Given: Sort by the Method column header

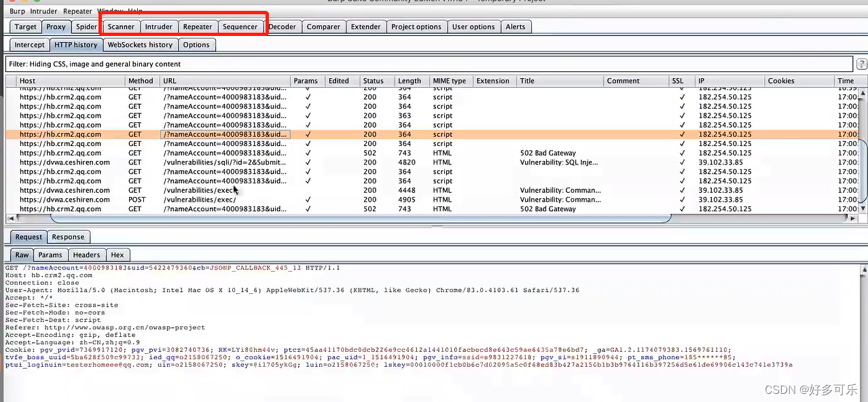Looking at the screenshot, I should tap(143, 81).
